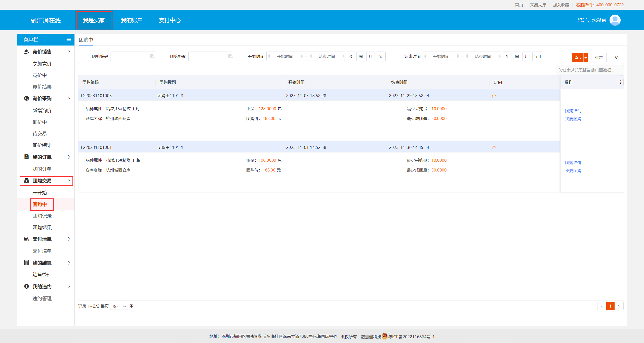The height and width of the screenshot is (343, 644).
Task: Open the 参加竞价 sidebar item
Action: pyautogui.click(x=42, y=64)
